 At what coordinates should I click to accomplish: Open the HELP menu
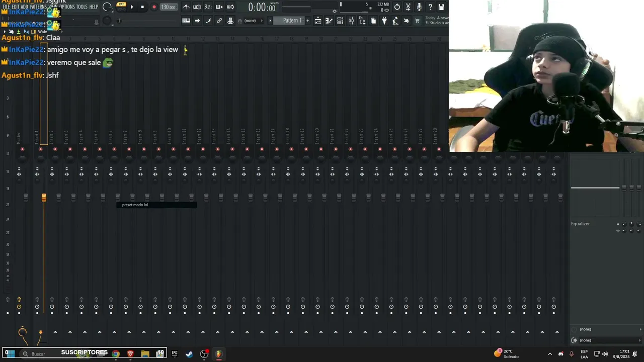pos(94,7)
